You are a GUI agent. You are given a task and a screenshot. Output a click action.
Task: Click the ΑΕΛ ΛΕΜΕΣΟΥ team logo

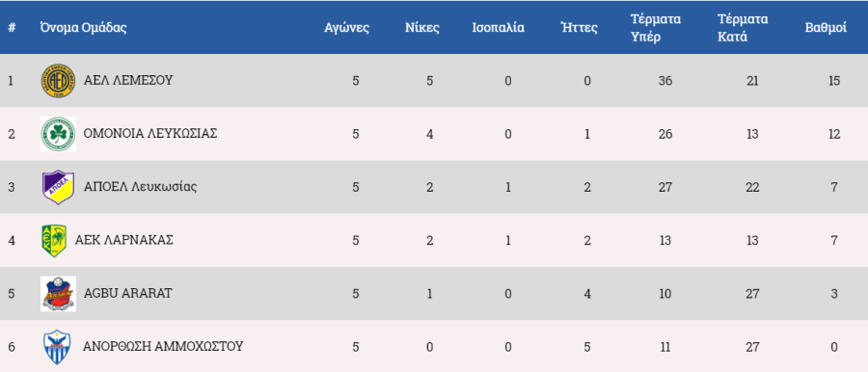click(x=58, y=81)
